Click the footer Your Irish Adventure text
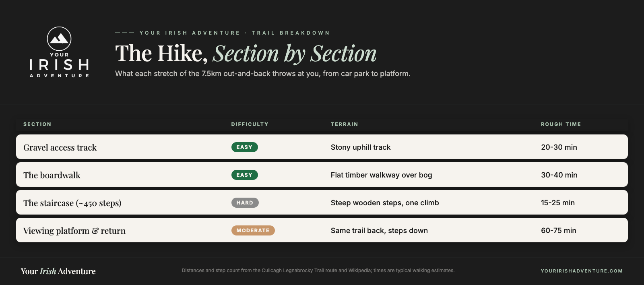 point(58,271)
